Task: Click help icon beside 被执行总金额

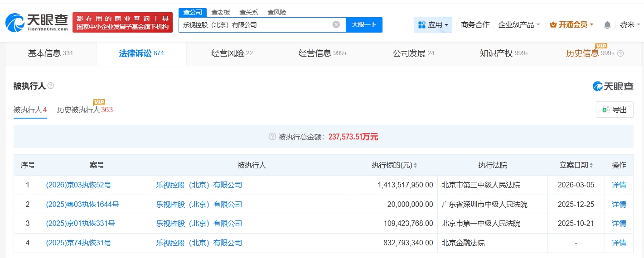Action: click(x=272, y=137)
